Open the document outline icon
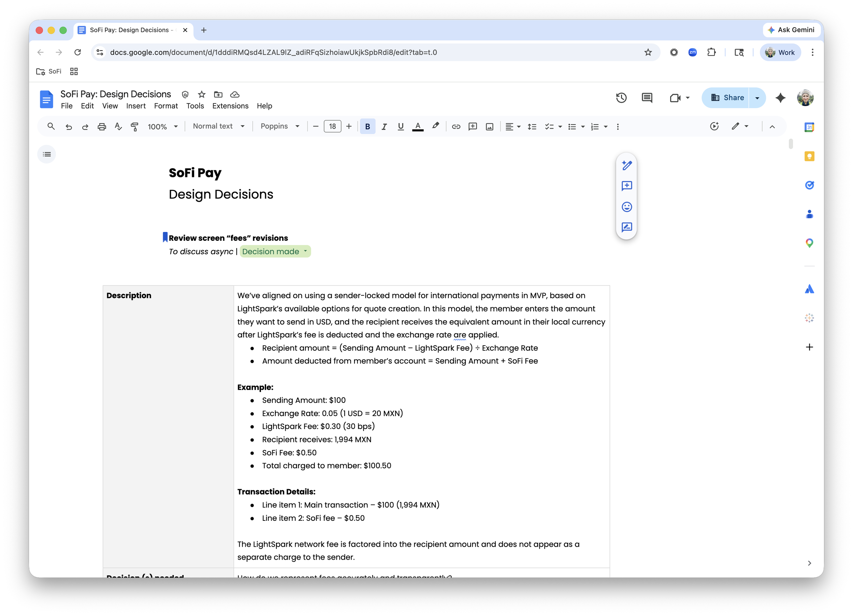 (47, 154)
